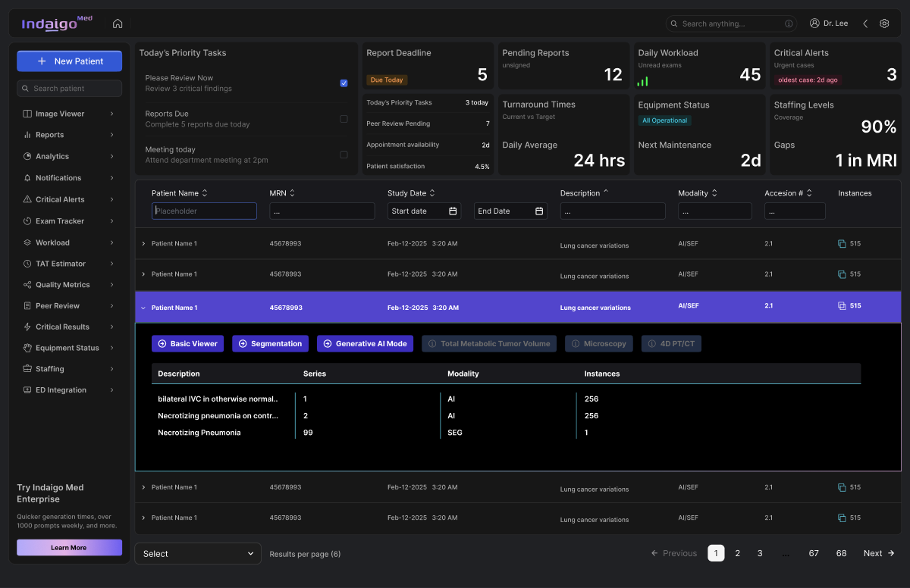Open Reports in sidebar
The height and width of the screenshot is (588, 910).
(69, 135)
